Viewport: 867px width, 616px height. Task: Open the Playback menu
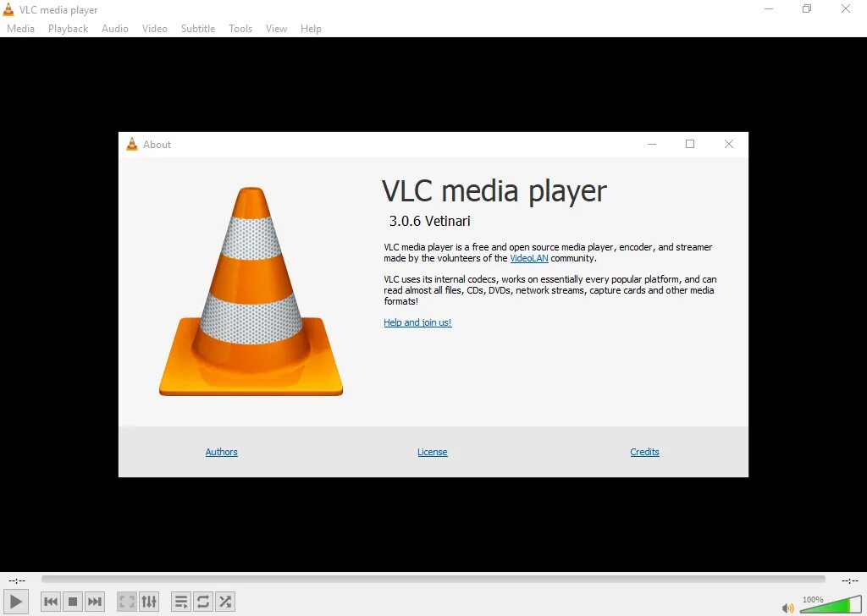pos(68,29)
